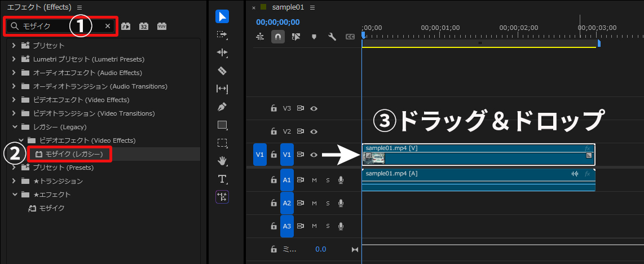Select the Ripple Edit tool
This screenshot has height=264, width=644.
tap(222, 52)
